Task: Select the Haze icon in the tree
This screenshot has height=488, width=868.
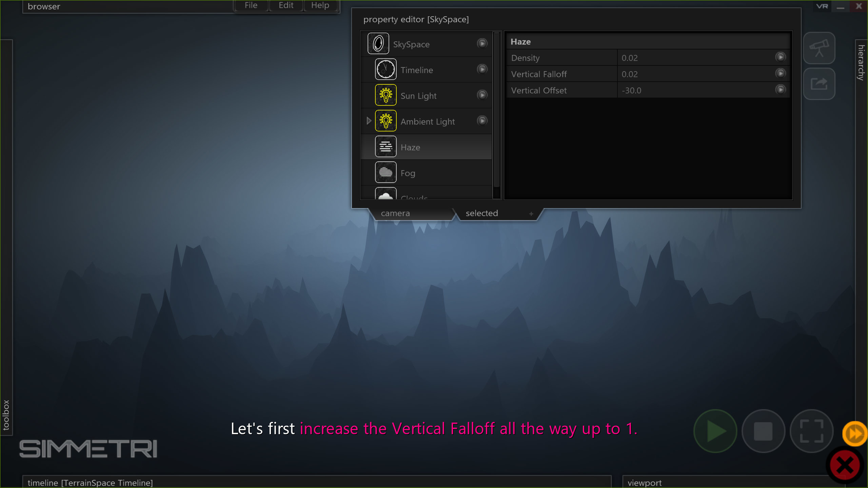Action: (386, 146)
